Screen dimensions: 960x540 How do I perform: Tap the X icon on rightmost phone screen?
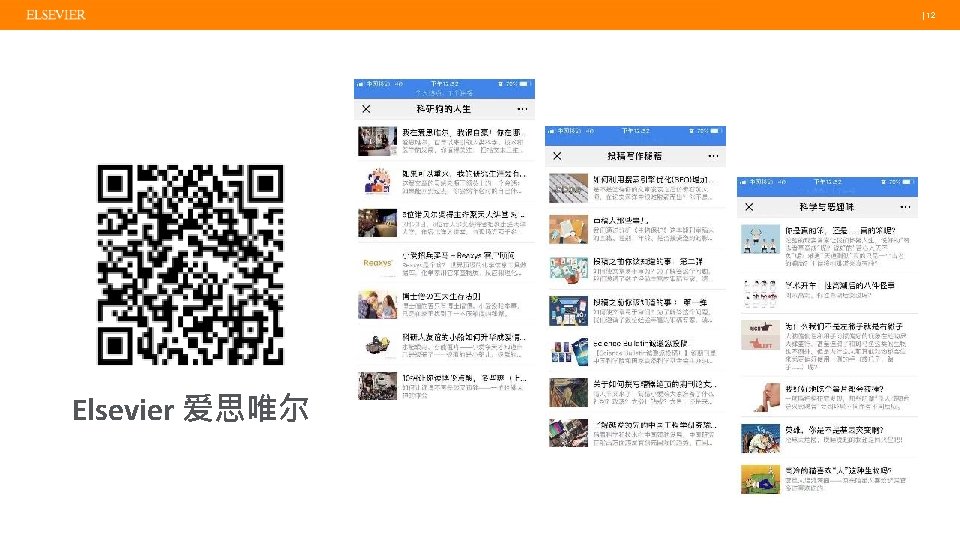pyautogui.click(x=749, y=207)
